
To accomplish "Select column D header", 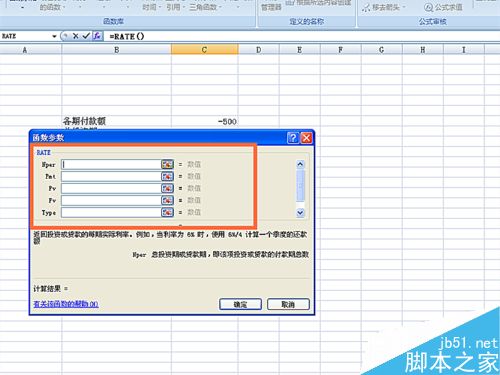I will (259, 50).
